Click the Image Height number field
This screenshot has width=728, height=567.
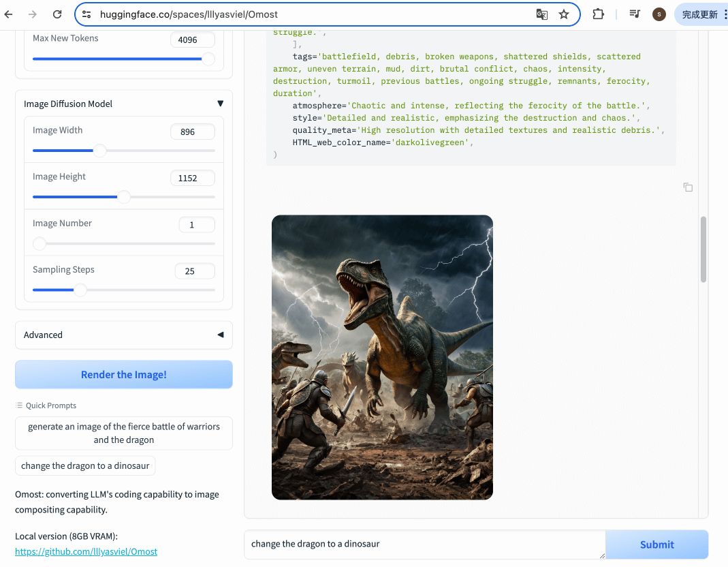pos(191,178)
